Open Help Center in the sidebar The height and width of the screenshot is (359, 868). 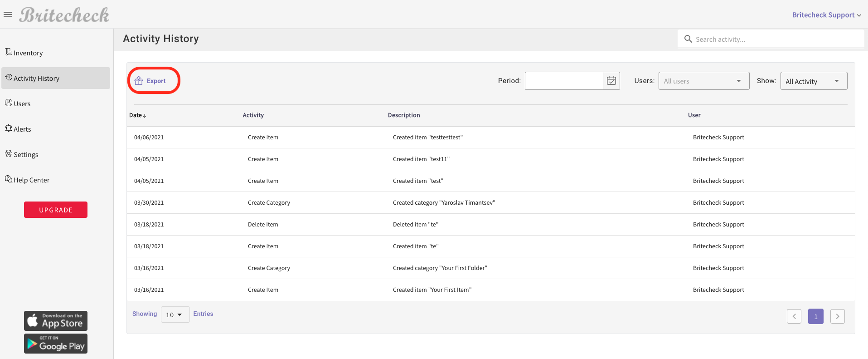coord(56,180)
